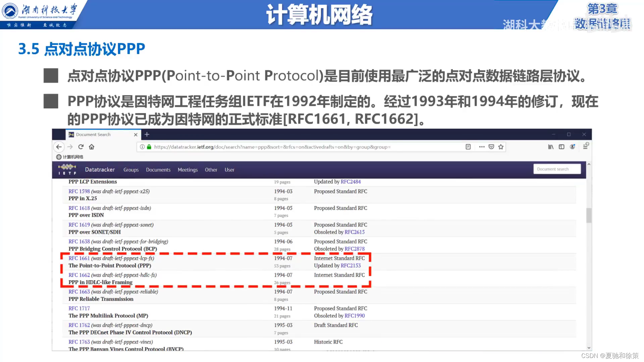644x362 pixels.
Task: Open the Firefox account icon
Action: coord(572,147)
